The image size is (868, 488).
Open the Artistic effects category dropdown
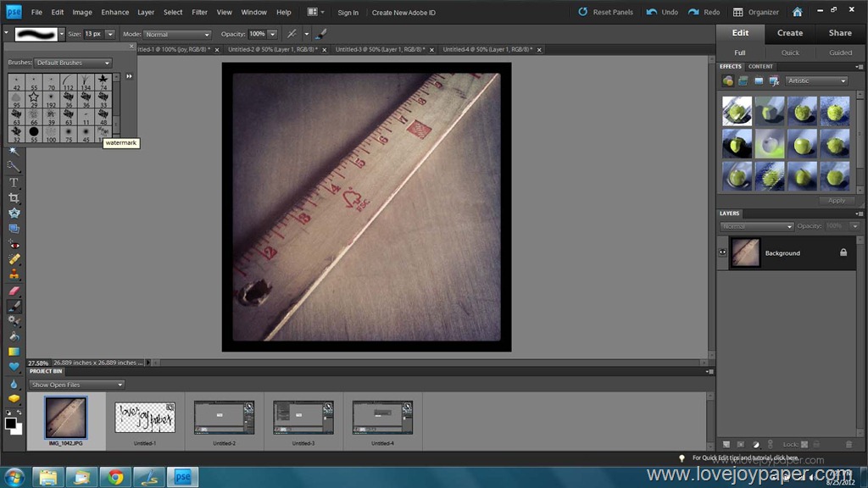click(x=816, y=80)
